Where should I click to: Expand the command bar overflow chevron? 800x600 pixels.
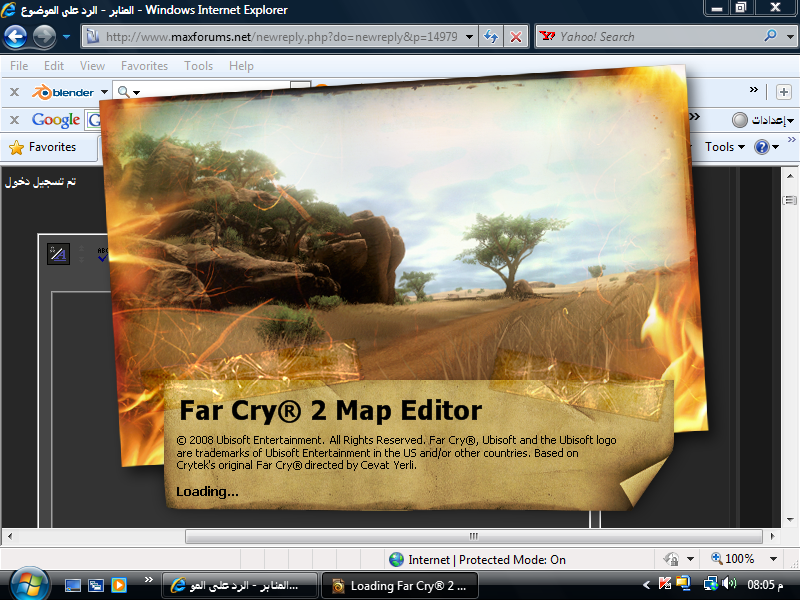791,140
